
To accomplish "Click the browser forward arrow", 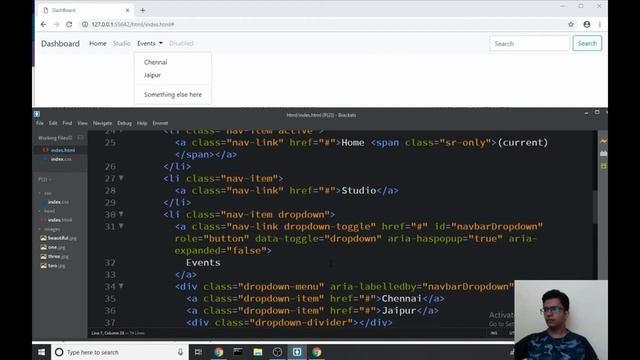I will coord(56,24).
